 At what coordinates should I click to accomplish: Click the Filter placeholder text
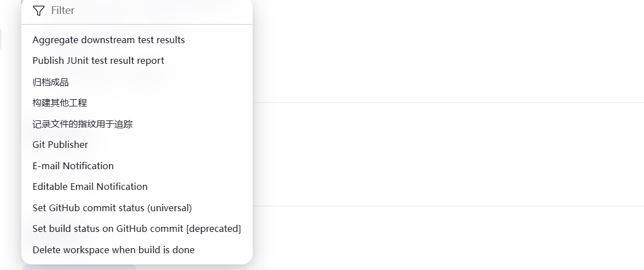tap(62, 11)
